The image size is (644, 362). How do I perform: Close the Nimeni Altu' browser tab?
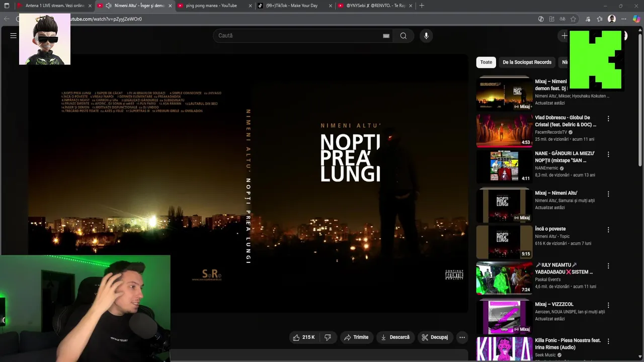170,6
